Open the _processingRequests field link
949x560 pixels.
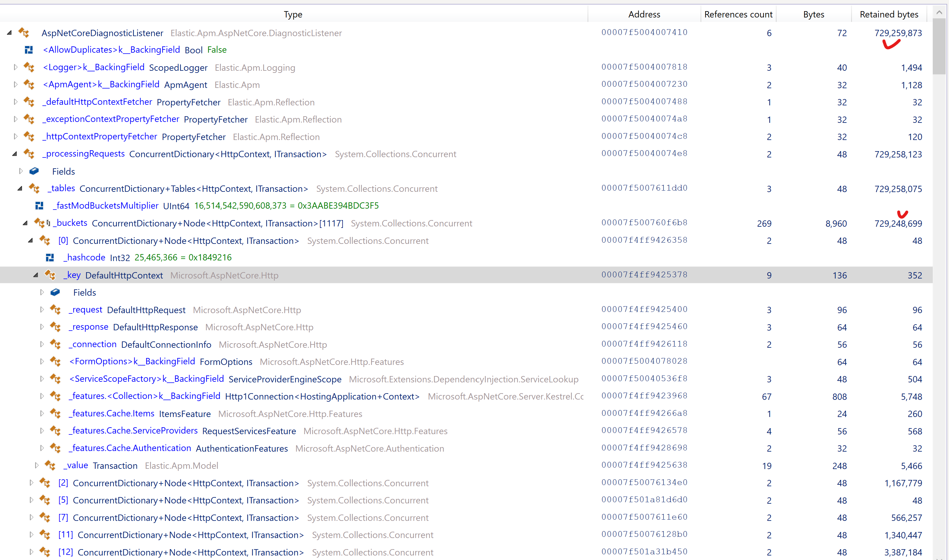83,154
